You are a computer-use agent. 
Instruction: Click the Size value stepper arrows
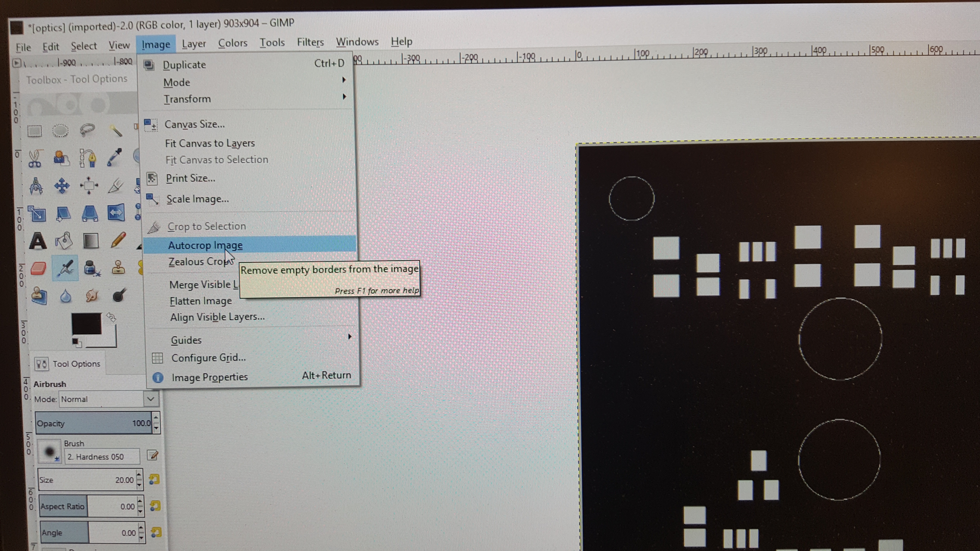coord(139,479)
